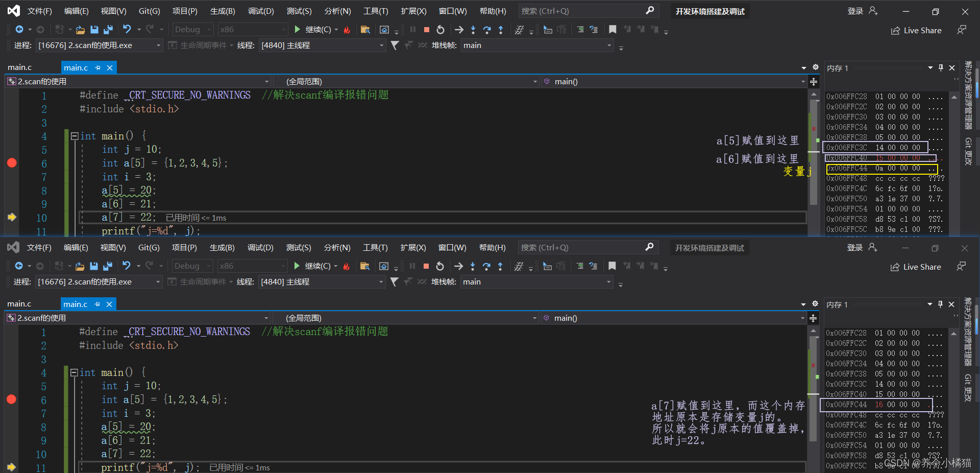This screenshot has height=473, width=980.
Task: Save All icon in bottom window toolbar
Action: pyautogui.click(x=107, y=266)
